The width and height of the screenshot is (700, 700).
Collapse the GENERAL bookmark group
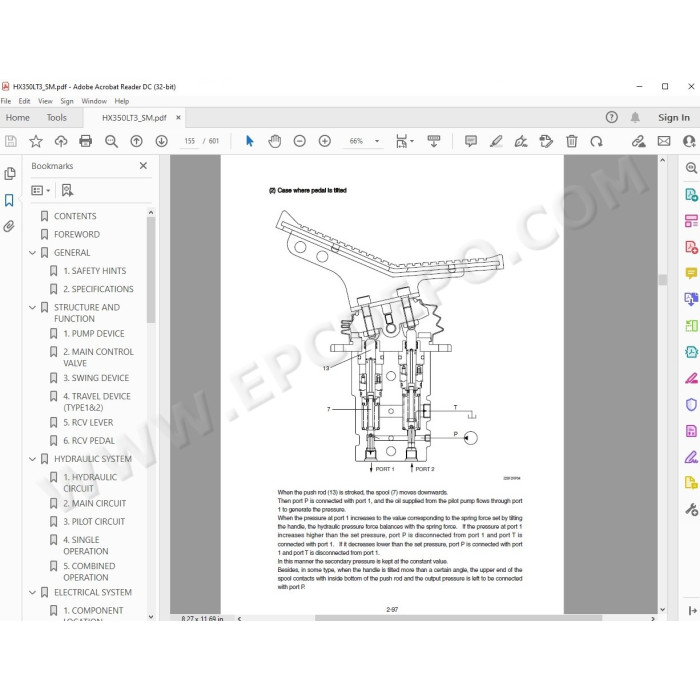(32, 253)
